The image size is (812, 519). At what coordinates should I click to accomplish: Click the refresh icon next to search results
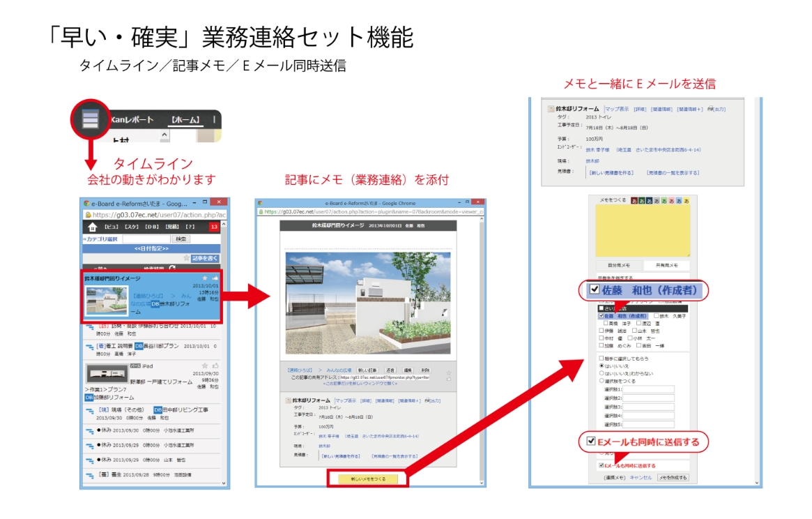(172, 268)
